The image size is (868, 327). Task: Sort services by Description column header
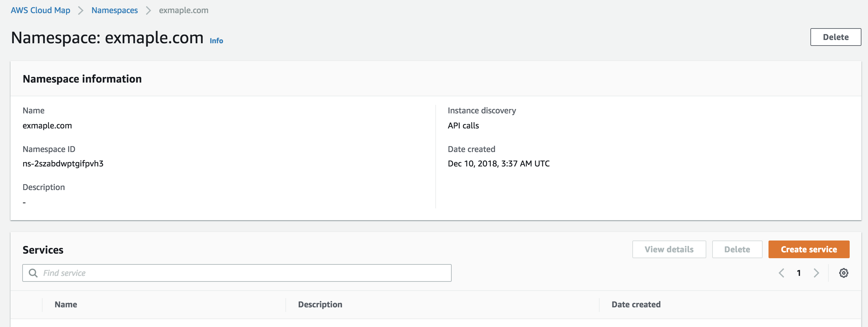click(x=320, y=304)
